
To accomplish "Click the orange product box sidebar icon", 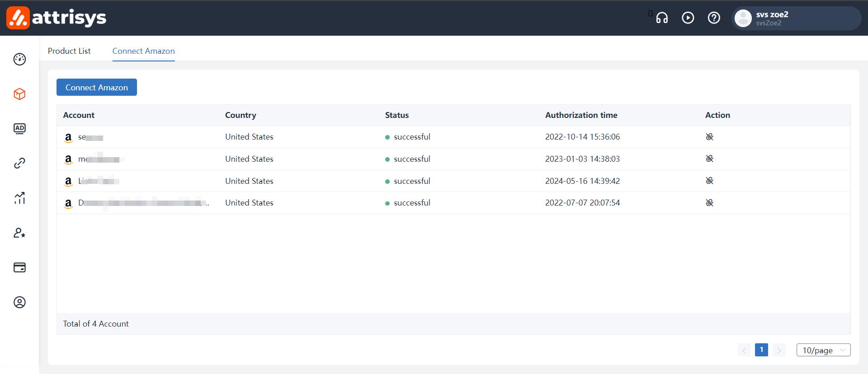I will pyautogui.click(x=19, y=94).
